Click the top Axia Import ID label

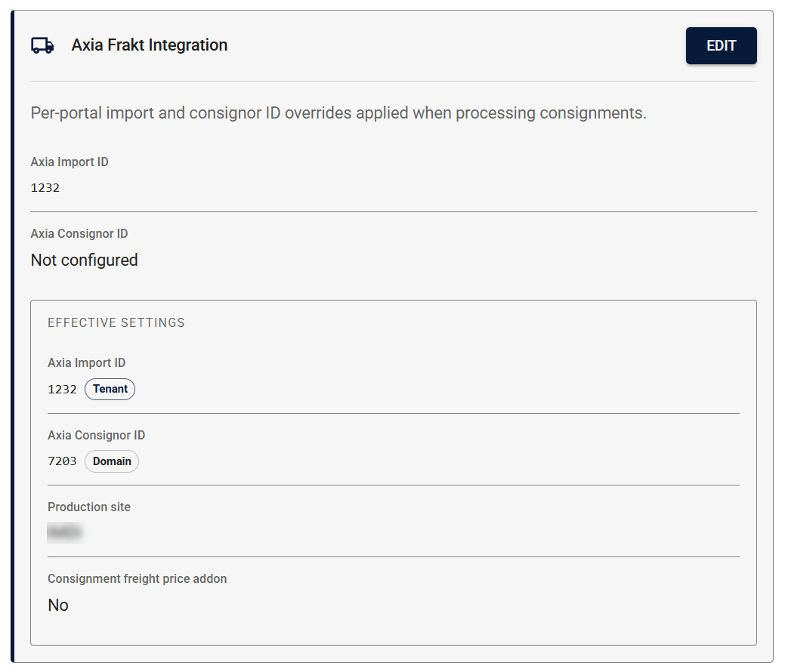click(70, 162)
